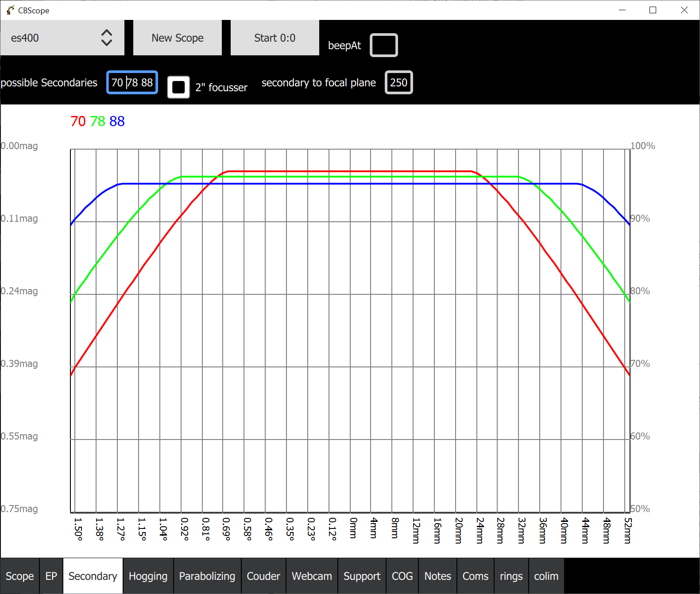
Task: Click the green 78 legend label
Action: click(97, 121)
